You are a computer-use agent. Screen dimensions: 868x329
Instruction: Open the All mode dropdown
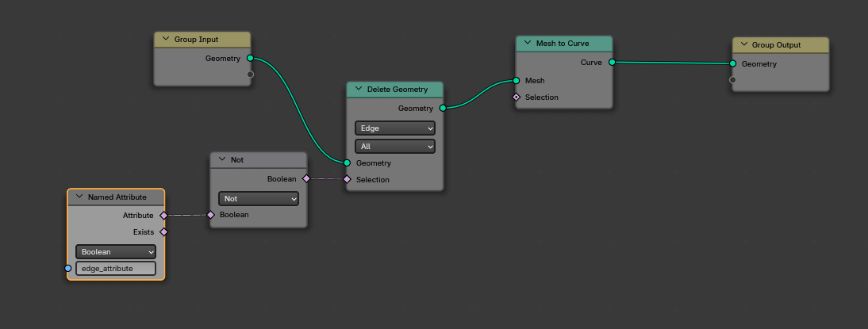coord(394,147)
